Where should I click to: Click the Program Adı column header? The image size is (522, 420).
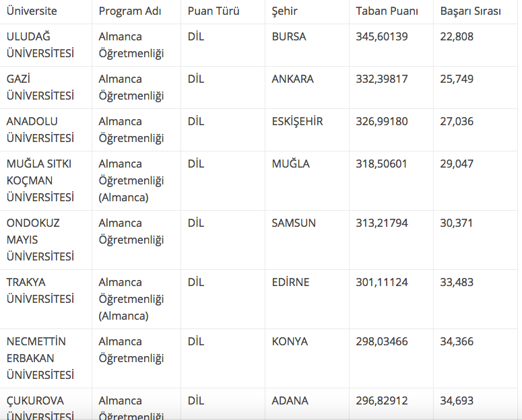point(131,11)
